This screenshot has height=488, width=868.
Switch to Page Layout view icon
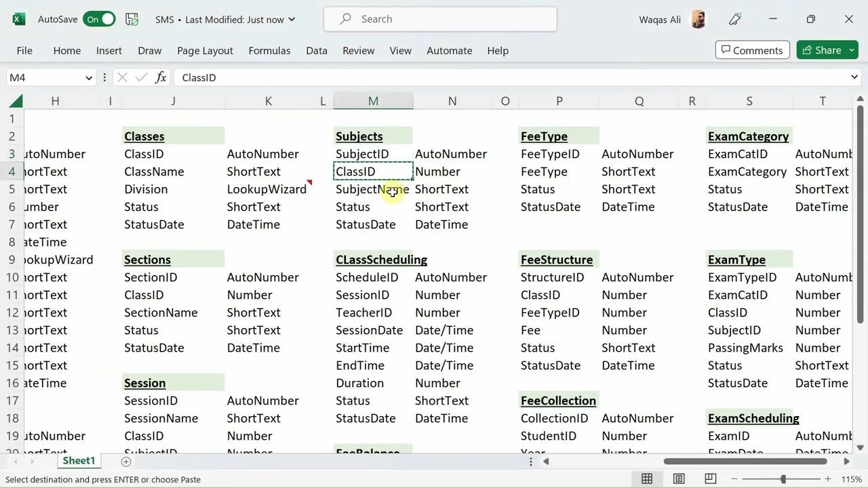point(679,479)
